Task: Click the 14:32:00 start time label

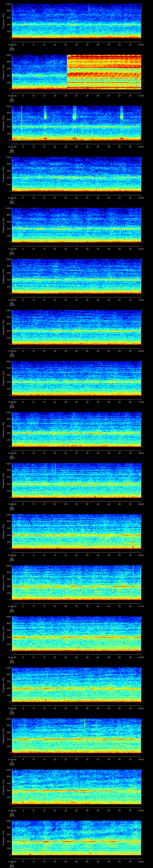Action: (12, 198)
